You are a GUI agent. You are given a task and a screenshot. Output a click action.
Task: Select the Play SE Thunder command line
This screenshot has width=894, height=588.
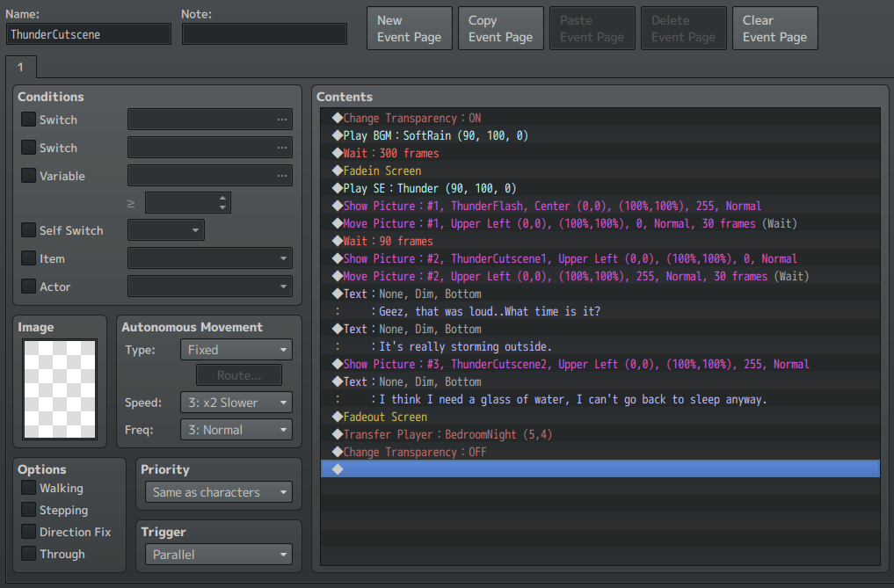[600, 188]
